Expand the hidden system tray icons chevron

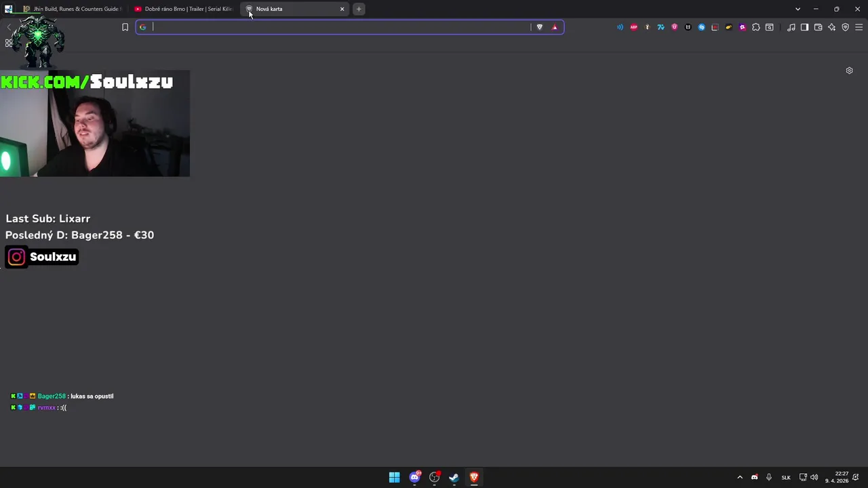(x=740, y=477)
